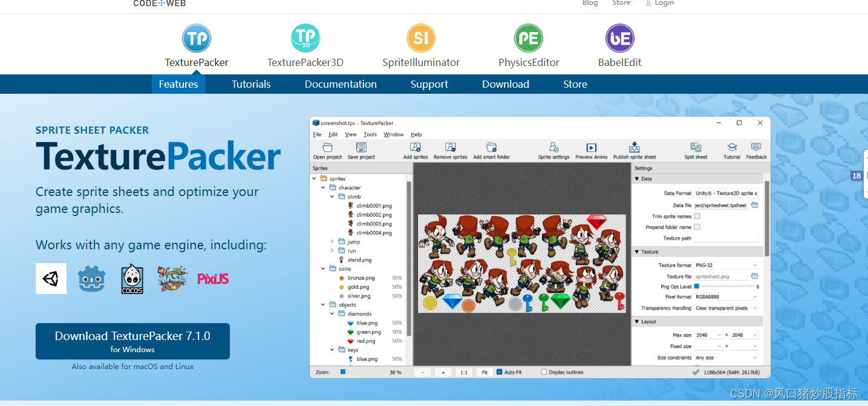The width and height of the screenshot is (868, 406).
Task: Open the Tutorial toolbar icon
Action: [732, 147]
